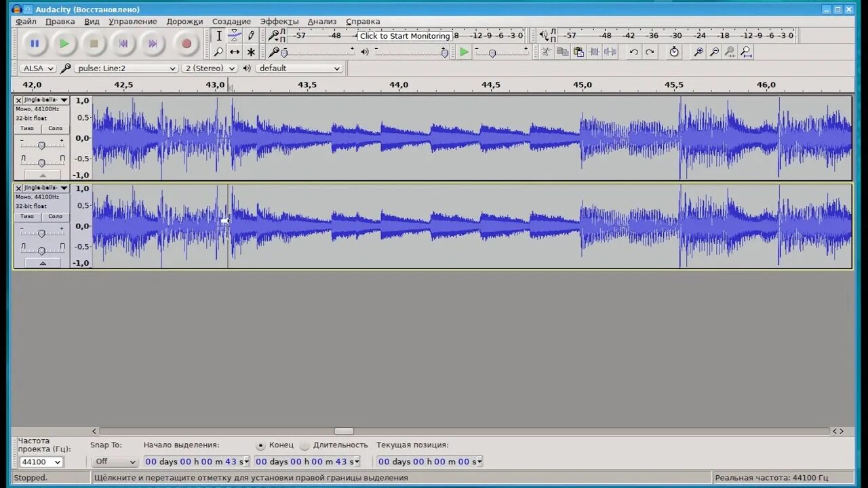
Task: Select the Multi-tool (asterisk) mode
Action: coord(251,52)
